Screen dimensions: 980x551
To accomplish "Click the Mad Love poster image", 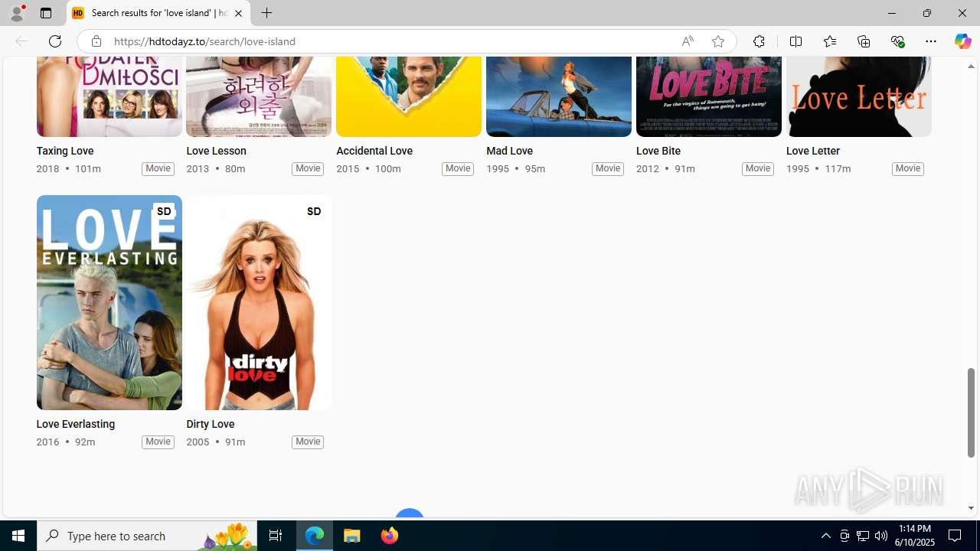I will coord(559,96).
